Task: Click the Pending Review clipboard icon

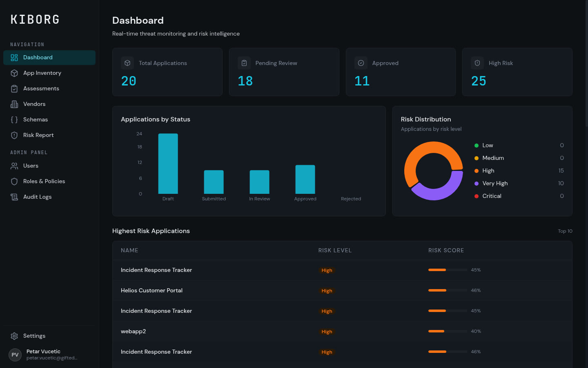Action: [244, 63]
